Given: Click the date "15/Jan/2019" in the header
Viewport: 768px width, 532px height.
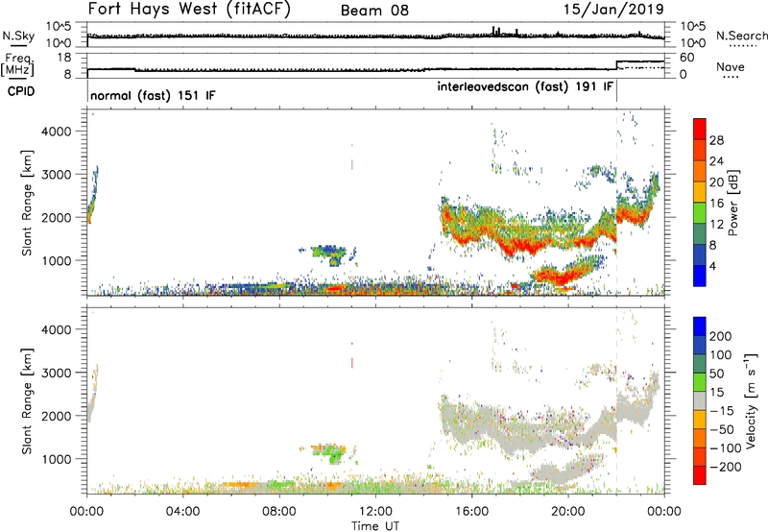Looking at the screenshot, I should [613, 9].
